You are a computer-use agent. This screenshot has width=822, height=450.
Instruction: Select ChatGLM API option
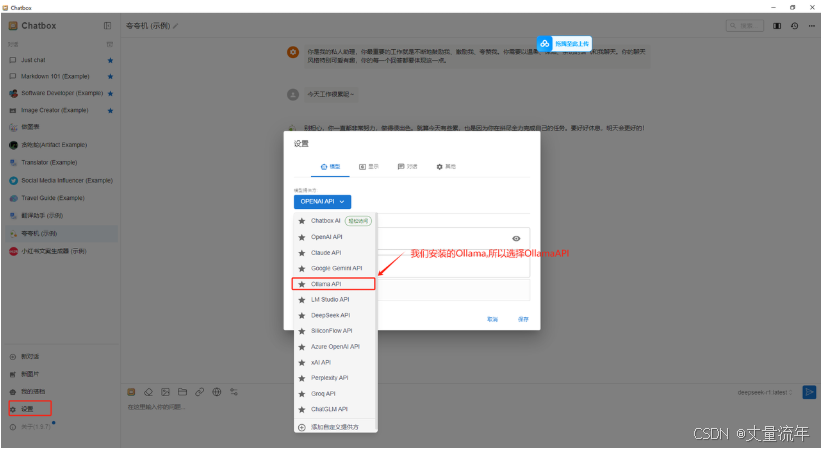coord(334,409)
